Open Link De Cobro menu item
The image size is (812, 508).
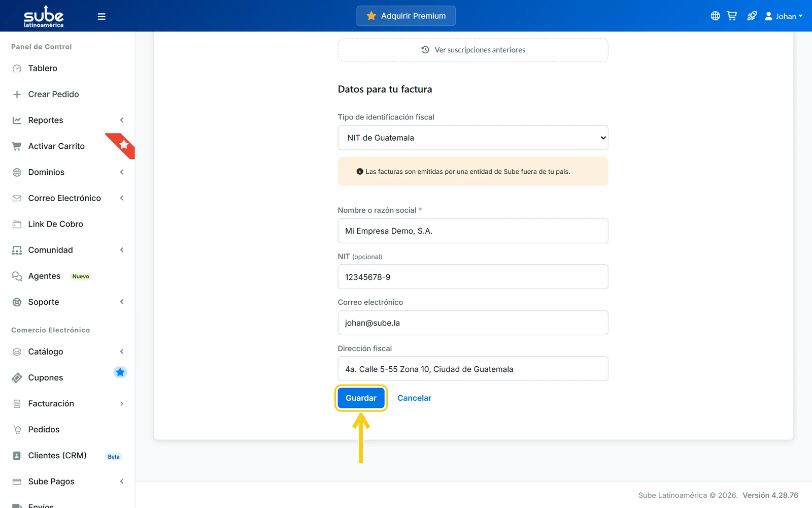pyautogui.click(x=67, y=224)
